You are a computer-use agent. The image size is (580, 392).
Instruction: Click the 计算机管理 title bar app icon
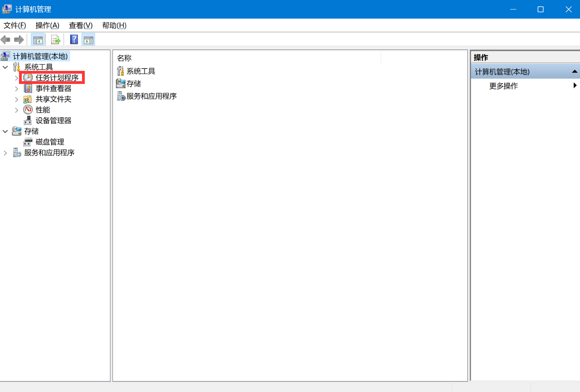click(x=7, y=9)
